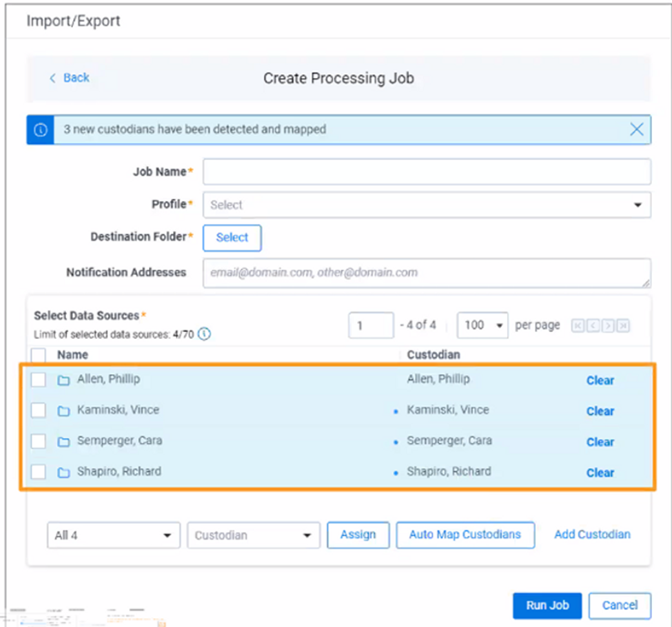Open the Profile dropdown
Image resolution: width=672 pixels, height=627 pixels.
[x=427, y=205]
